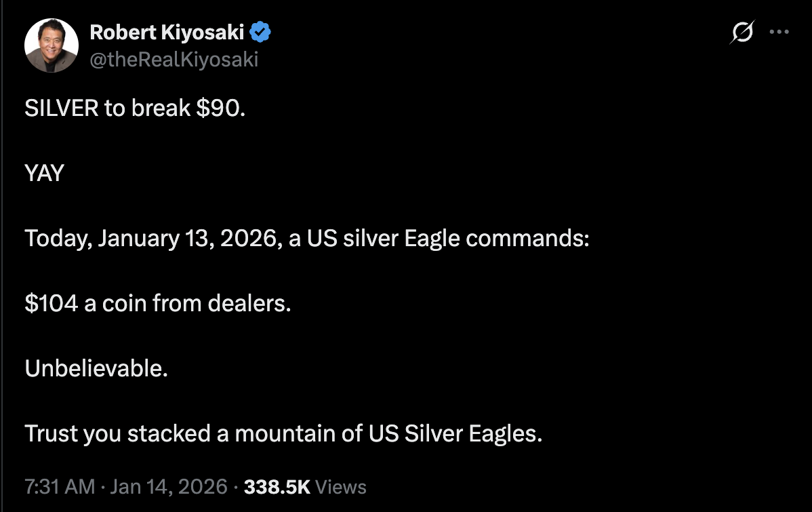Viewport: 812px width, 512px height.
Task: Open the @theRealKiyosaki handle
Action: pyautogui.click(x=175, y=60)
